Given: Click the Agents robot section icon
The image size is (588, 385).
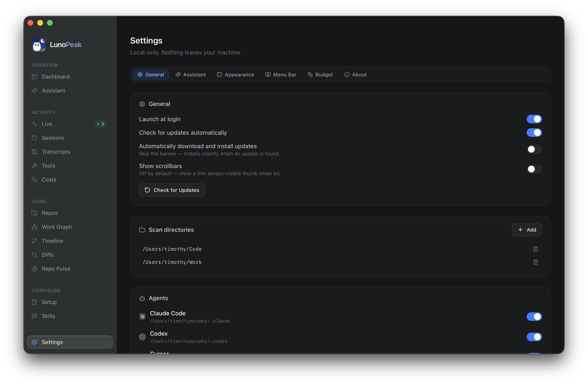Looking at the screenshot, I should (142, 298).
